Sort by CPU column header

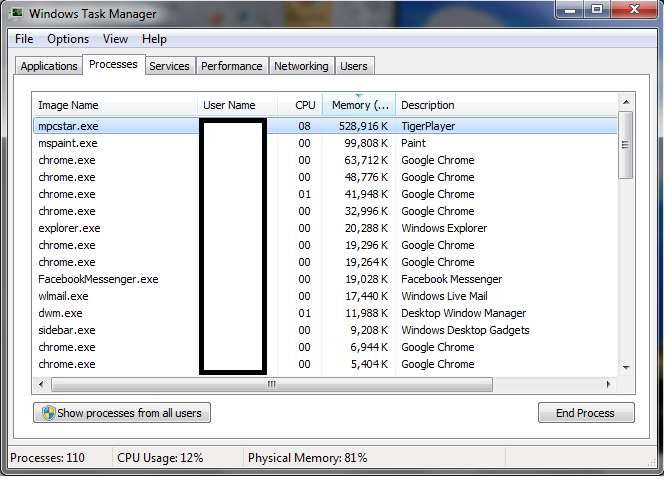pos(304,105)
